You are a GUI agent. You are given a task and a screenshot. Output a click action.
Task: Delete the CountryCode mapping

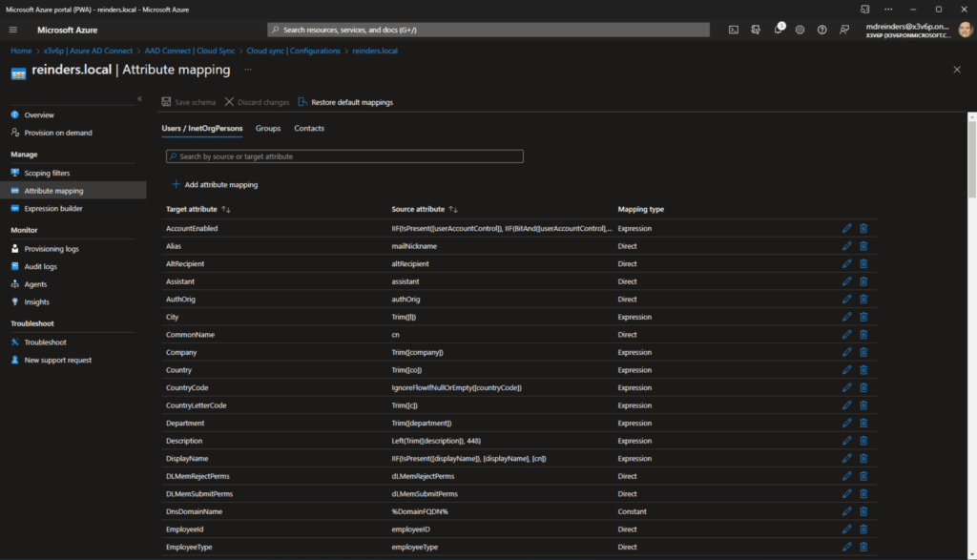863,387
